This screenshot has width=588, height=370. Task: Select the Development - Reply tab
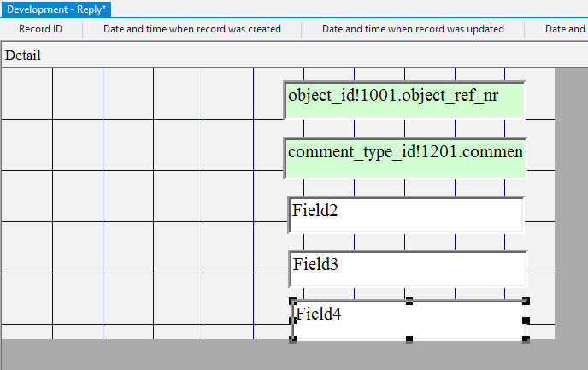tap(57, 9)
